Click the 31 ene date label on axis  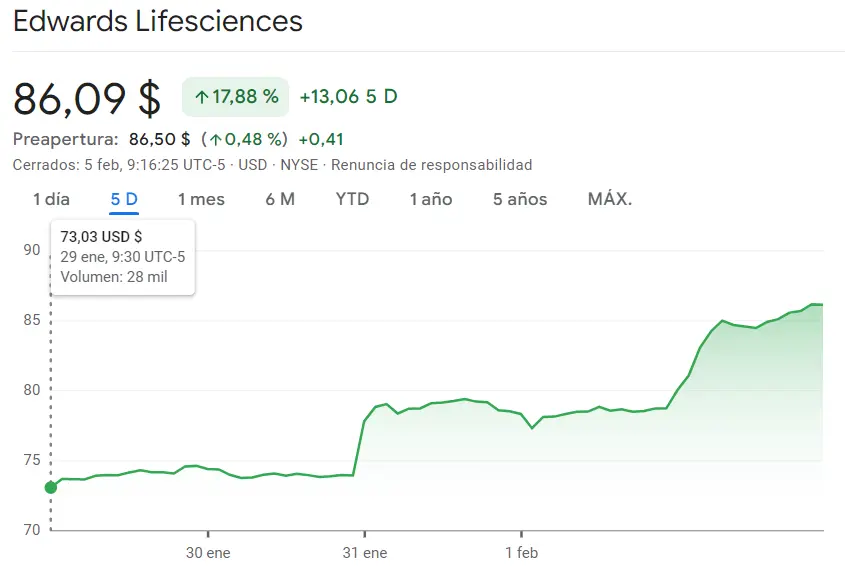365,553
